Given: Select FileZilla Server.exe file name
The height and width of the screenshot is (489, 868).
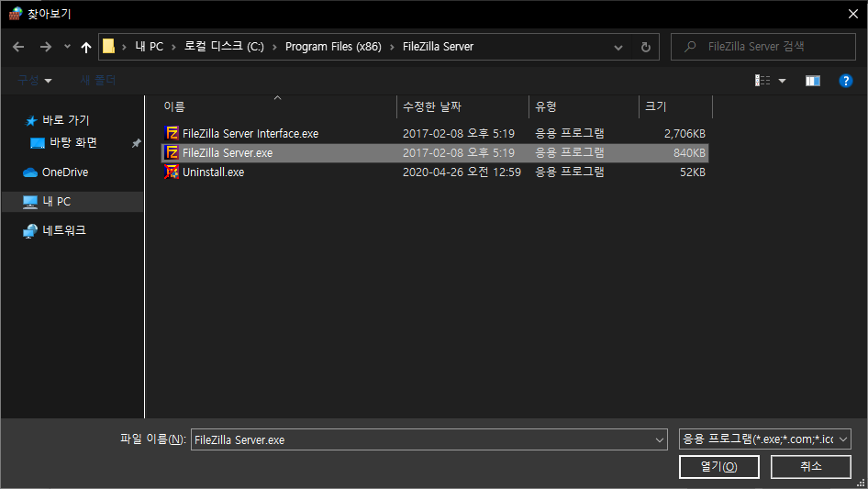Looking at the screenshot, I should [x=228, y=153].
